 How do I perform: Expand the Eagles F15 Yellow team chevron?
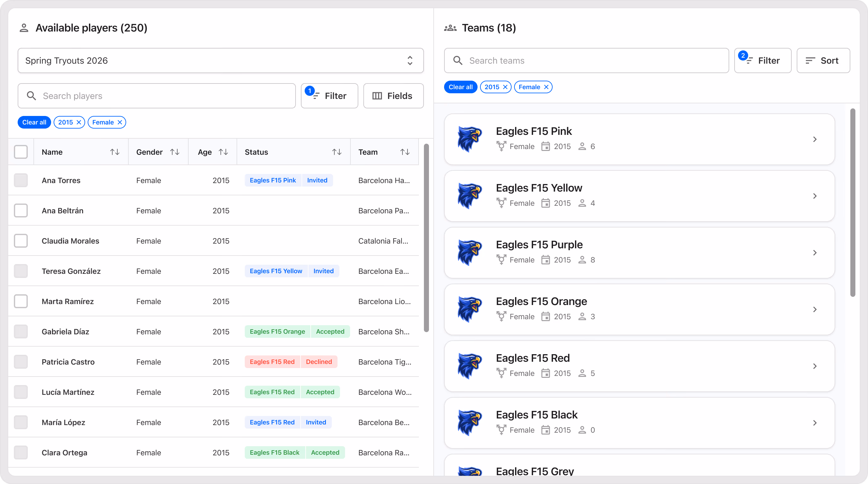pos(815,196)
